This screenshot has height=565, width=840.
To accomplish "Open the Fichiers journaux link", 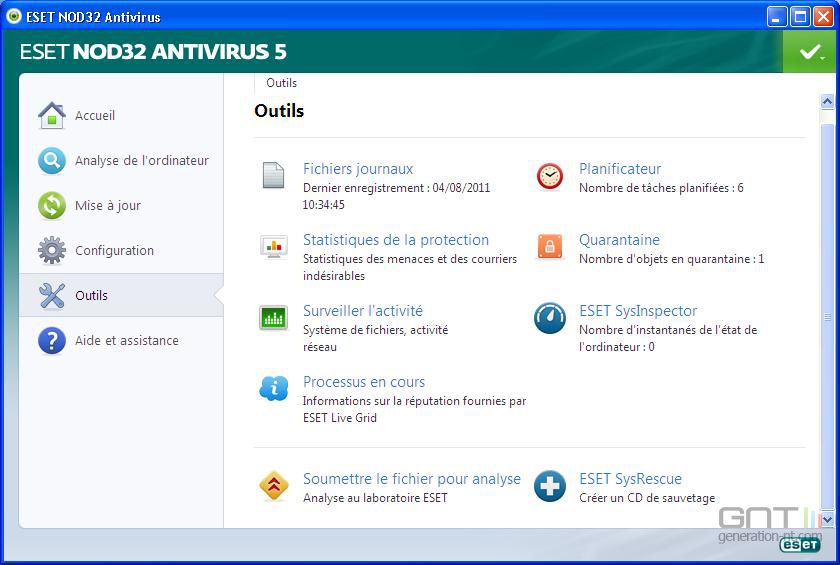I will pyautogui.click(x=358, y=169).
